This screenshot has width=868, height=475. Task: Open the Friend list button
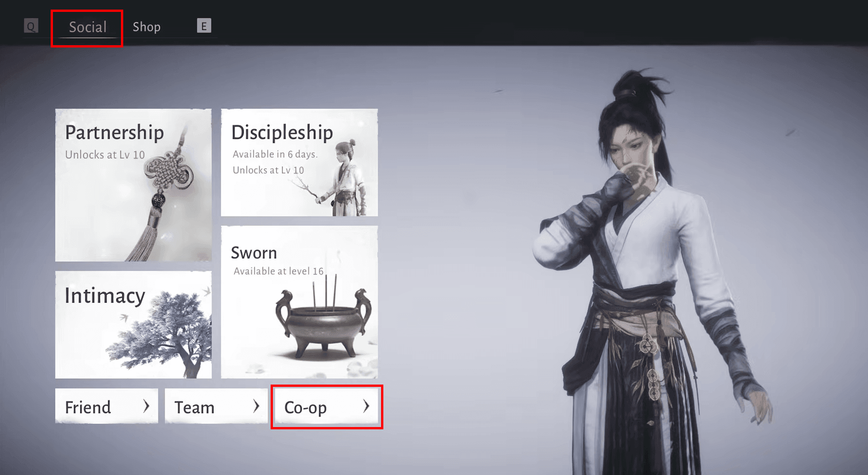[107, 406]
